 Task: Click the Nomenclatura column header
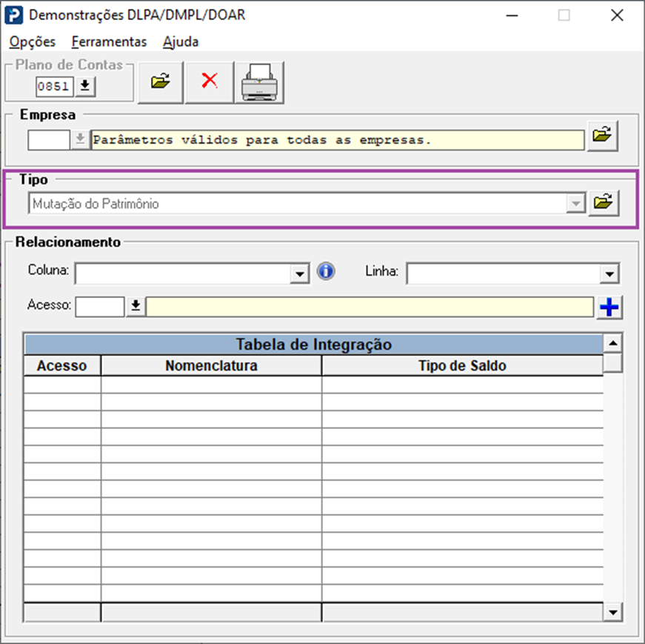tap(211, 365)
